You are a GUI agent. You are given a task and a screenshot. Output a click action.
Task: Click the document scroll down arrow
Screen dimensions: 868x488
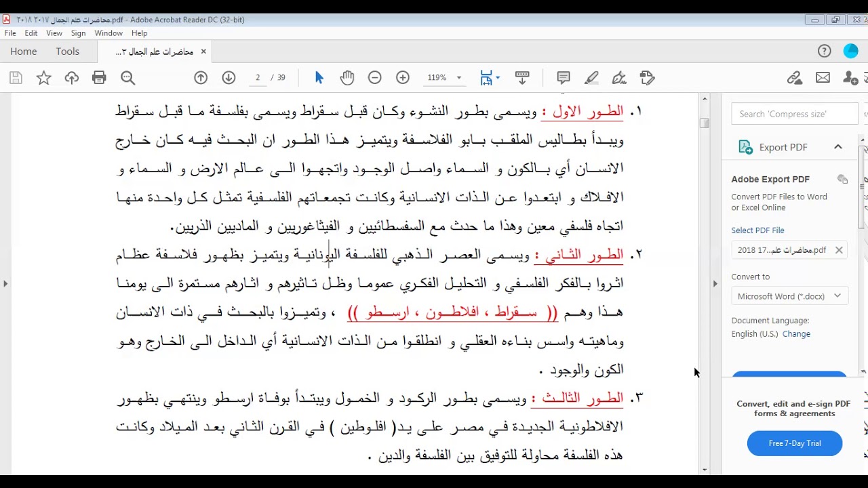click(705, 470)
